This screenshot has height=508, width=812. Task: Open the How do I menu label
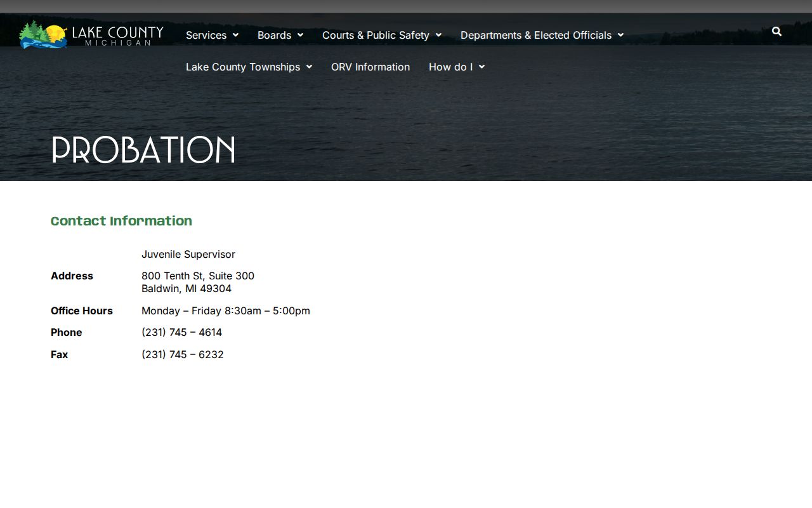pyautogui.click(x=450, y=67)
